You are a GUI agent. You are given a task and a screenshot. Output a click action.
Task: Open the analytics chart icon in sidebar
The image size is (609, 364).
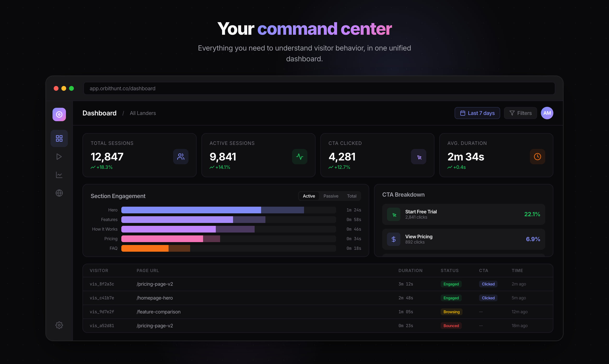point(59,175)
